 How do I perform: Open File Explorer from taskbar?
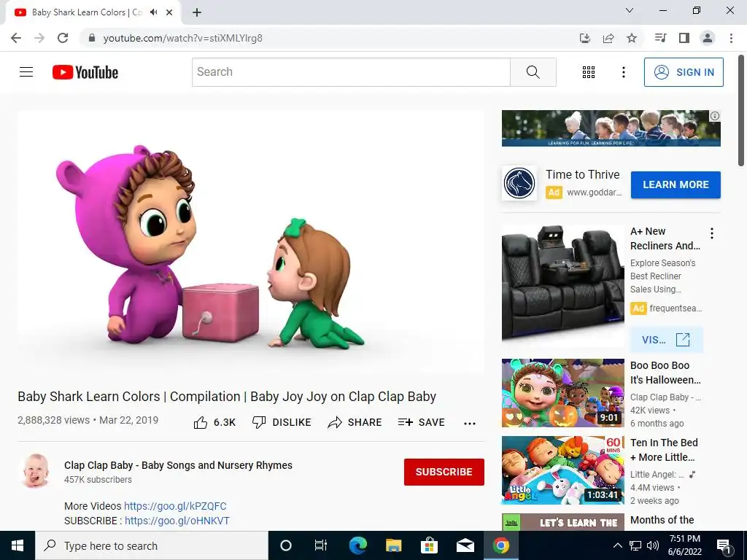click(393, 545)
